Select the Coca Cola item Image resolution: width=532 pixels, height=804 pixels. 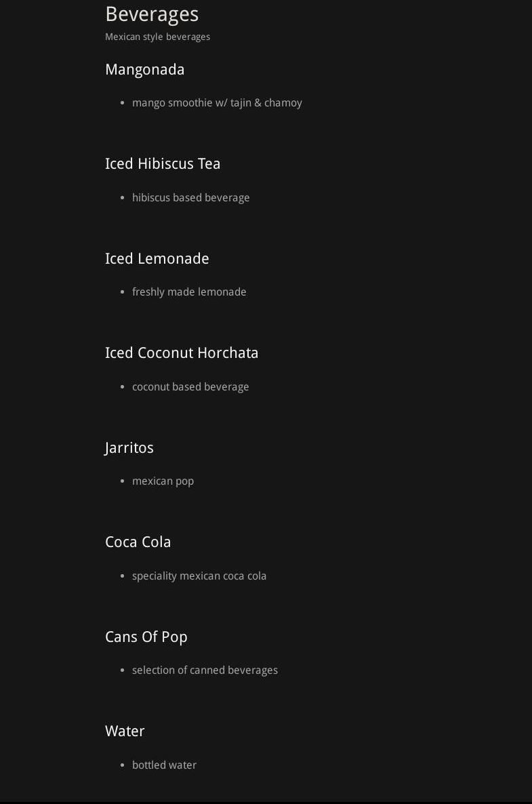click(x=138, y=542)
